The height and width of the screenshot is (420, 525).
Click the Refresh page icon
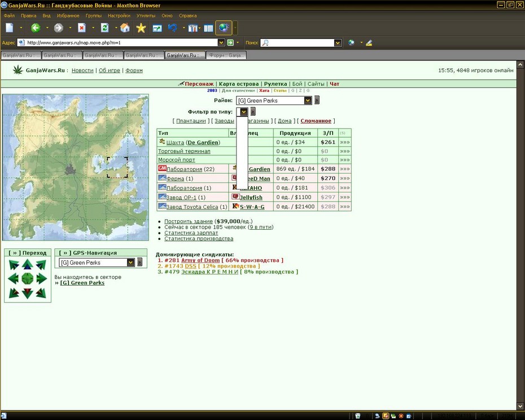(105, 28)
